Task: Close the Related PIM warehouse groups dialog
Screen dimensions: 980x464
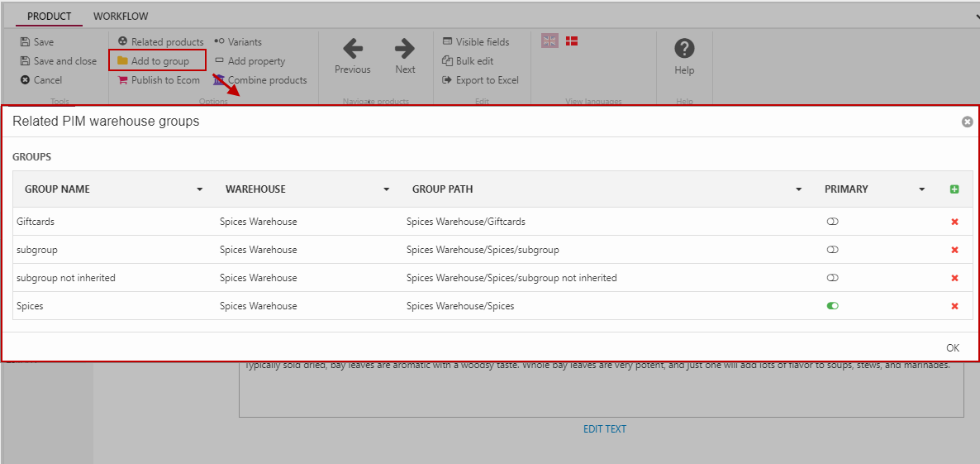Action: [x=967, y=122]
